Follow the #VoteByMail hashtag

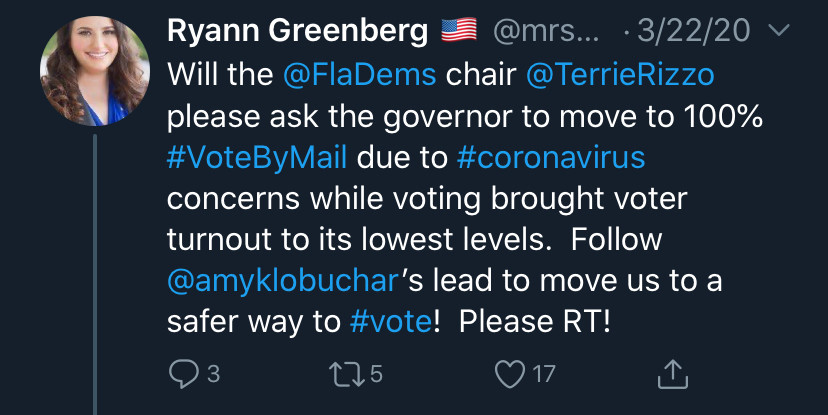point(257,158)
